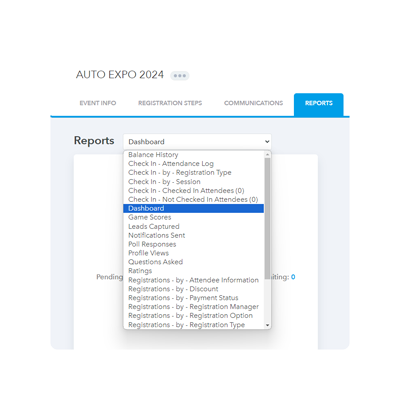Select the highlighted Dashboard option

point(194,208)
